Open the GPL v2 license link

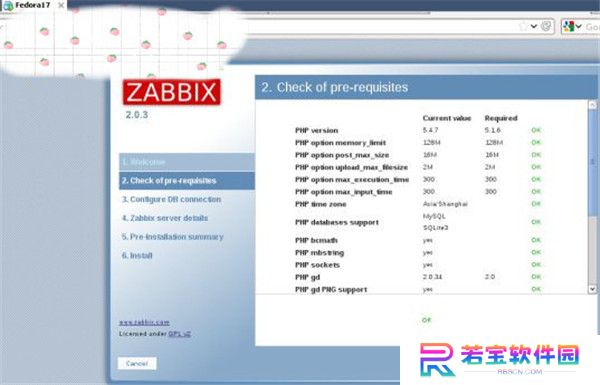click(x=179, y=334)
